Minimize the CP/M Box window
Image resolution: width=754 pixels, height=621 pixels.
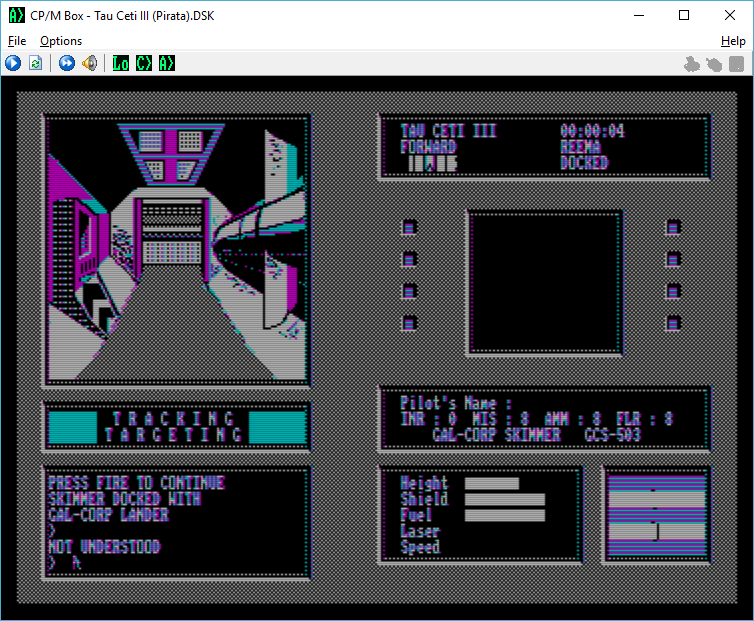coord(639,15)
